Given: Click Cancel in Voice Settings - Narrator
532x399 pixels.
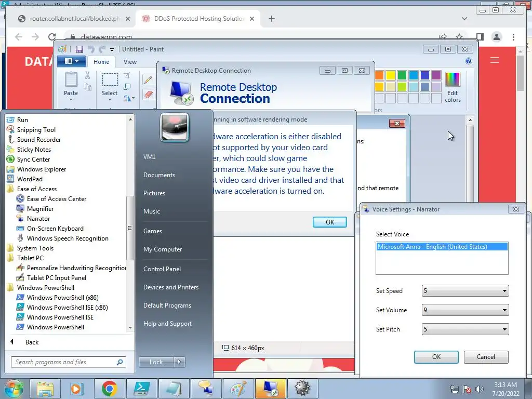Looking at the screenshot, I should coord(486,357).
